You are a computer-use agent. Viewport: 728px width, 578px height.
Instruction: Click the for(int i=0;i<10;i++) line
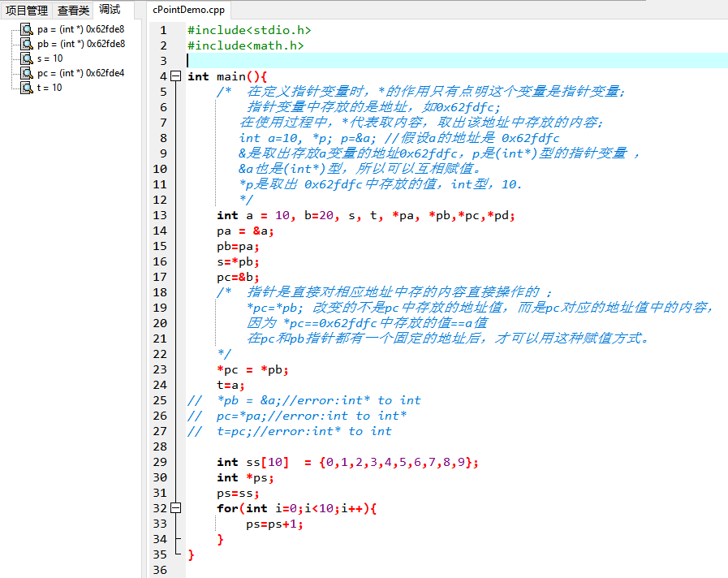296,509
